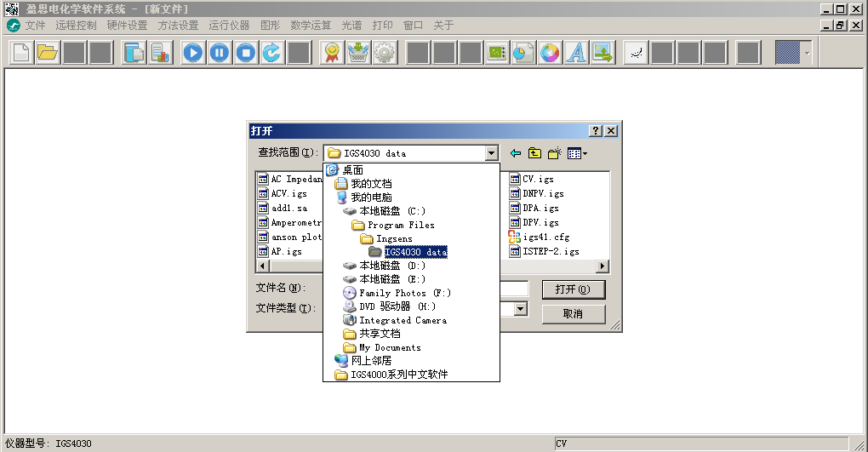The image size is (868, 452).
Task: Open the 远程控制 menu
Action: [x=76, y=26]
